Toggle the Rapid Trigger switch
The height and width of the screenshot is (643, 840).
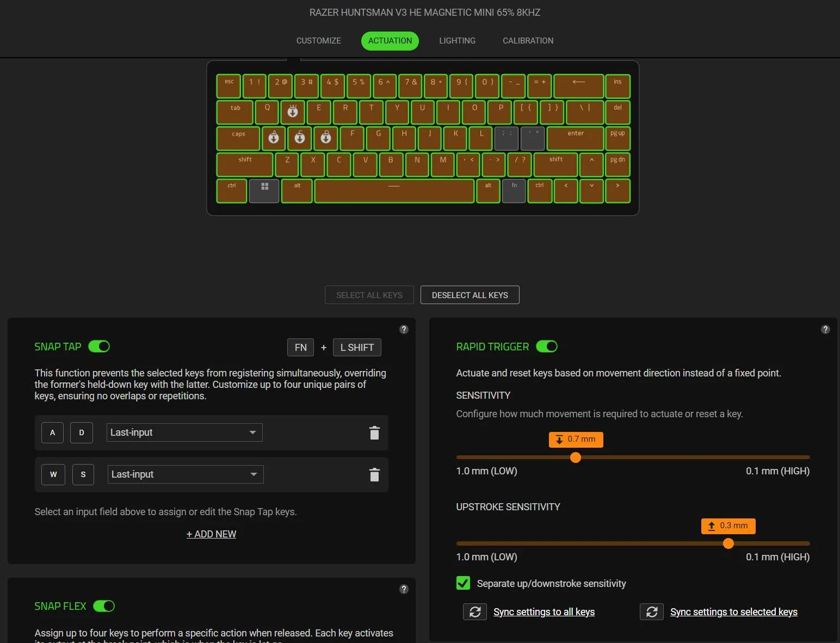(x=547, y=347)
